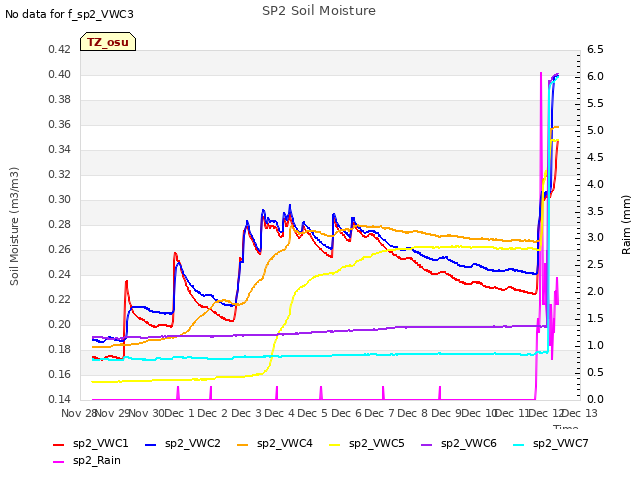Click the cyan sp2_VWC7 legend color marker

click(x=519, y=444)
